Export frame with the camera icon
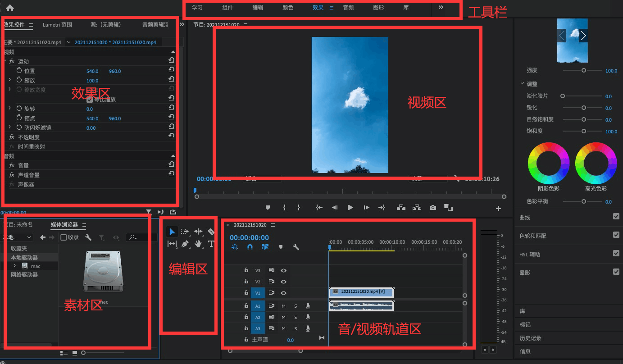Screen dimensions: 623x364 pos(432,208)
